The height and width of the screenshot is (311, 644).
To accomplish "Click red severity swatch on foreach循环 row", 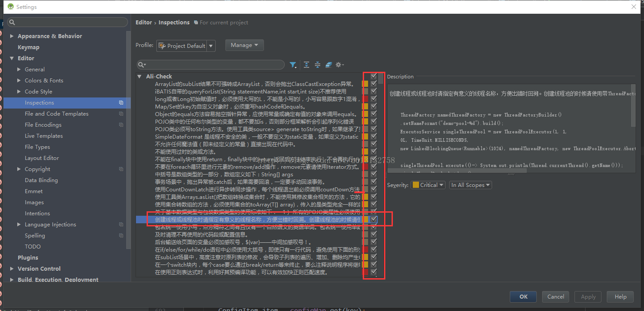I will click(365, 167).
